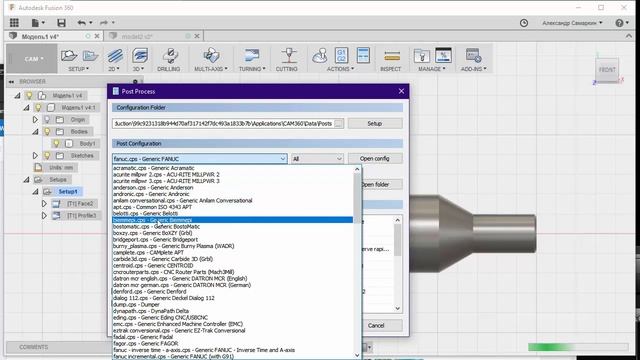Click the New Folder icon in Setup group
640x360 pixels.
pos(90,55)
